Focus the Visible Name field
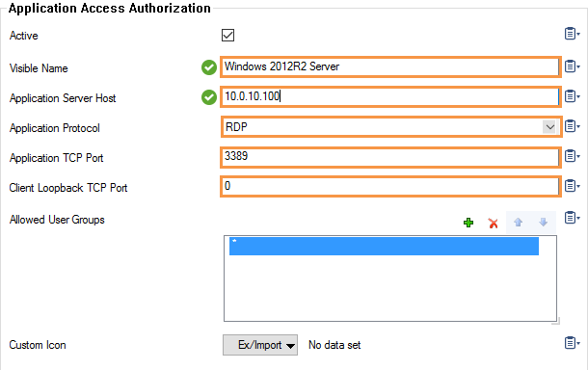The height and width of the screenshot is (370, 588). (x=390, y=66)
